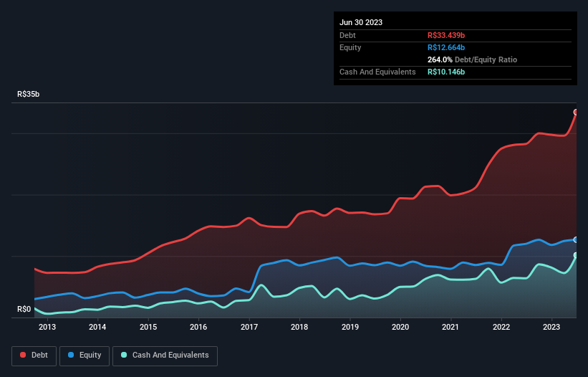Click the 2016 x-axis label
The image size is (588, 377).
click(198, 327)
